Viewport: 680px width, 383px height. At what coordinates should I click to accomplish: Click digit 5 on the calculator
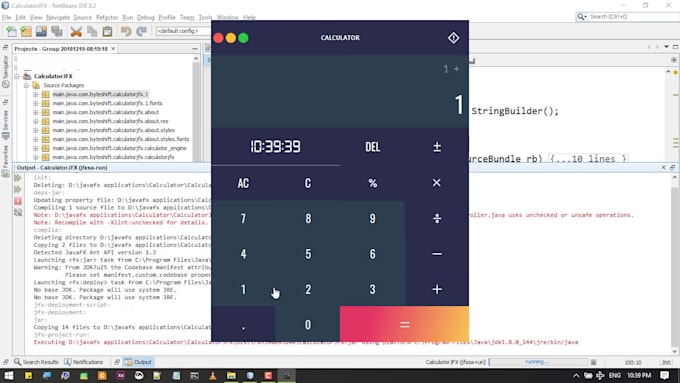[308, 254]
